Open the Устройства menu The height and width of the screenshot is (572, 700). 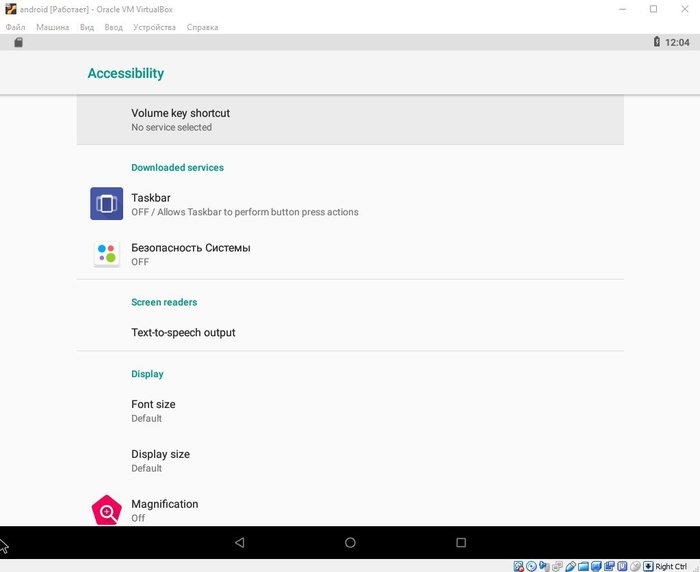click(x=154, y=27)
